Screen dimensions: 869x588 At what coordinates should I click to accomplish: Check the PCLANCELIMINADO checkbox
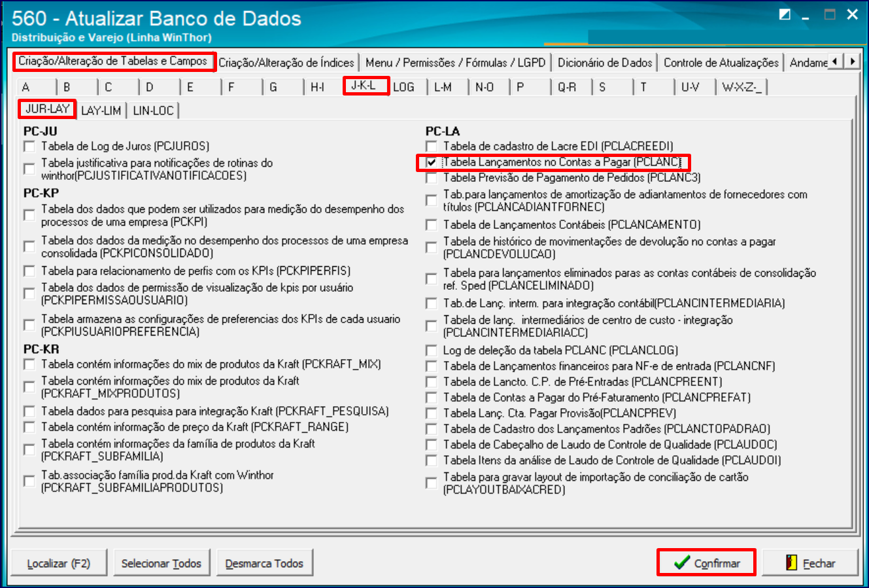point(432,279)
